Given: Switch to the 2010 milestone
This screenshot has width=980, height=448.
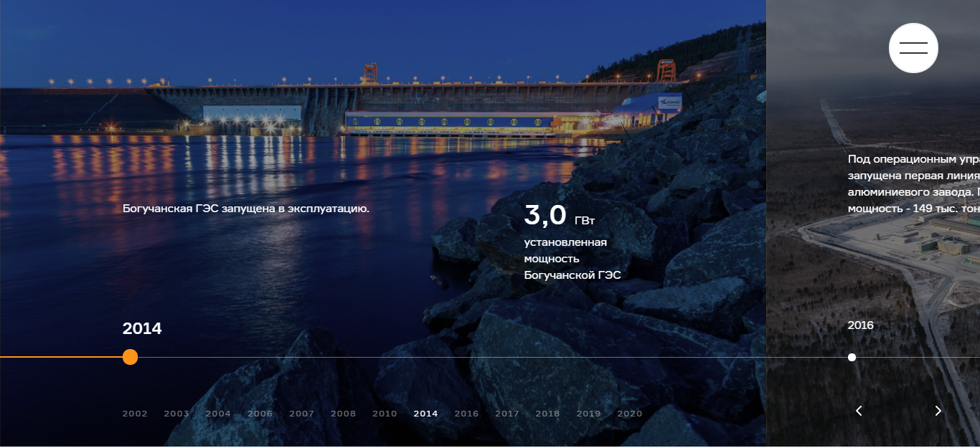Looking at the screenshot, I should click(x=385, y=414).
